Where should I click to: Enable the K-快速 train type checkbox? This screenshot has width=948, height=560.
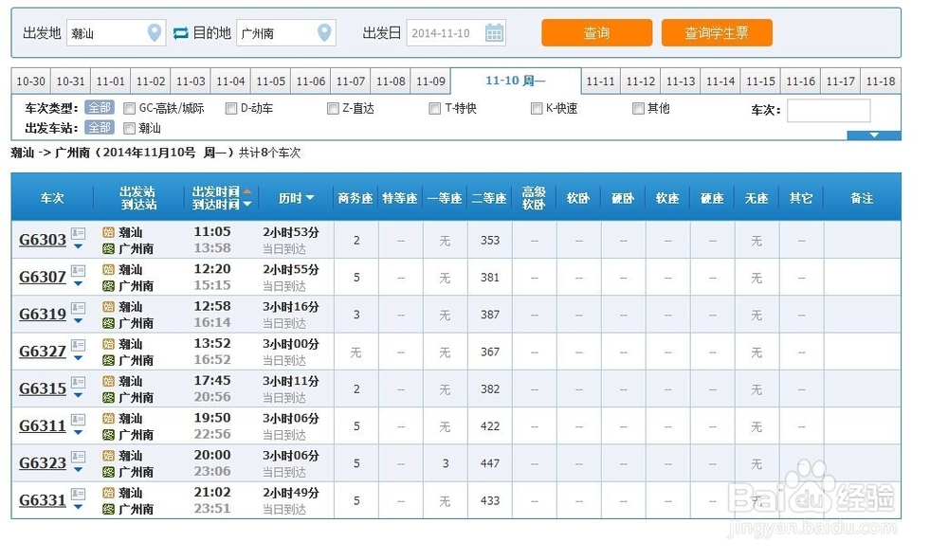[x=537, y=108]
